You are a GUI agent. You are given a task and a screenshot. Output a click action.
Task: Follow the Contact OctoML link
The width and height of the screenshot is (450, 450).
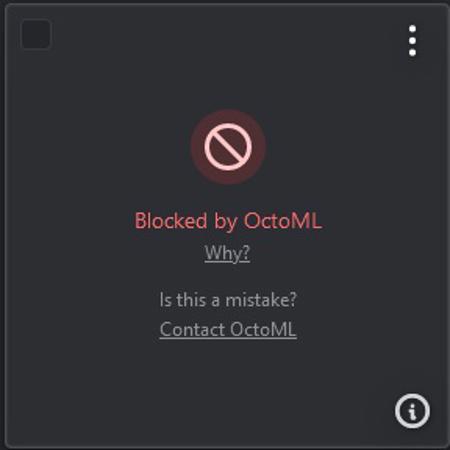click(228, 329)
